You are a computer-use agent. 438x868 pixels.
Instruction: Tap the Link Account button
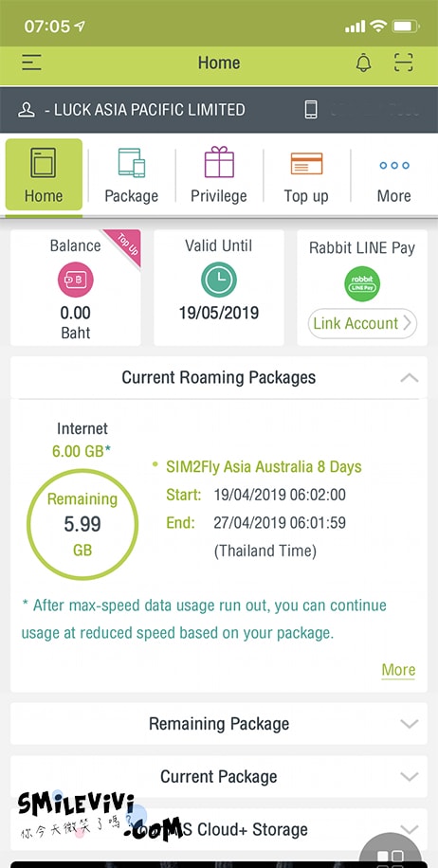point(362,323)
